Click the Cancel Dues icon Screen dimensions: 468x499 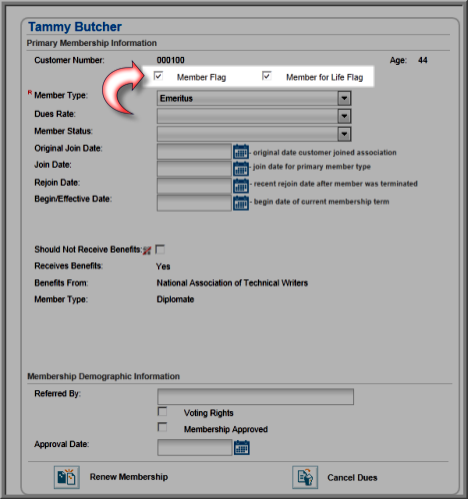(305, 477)
